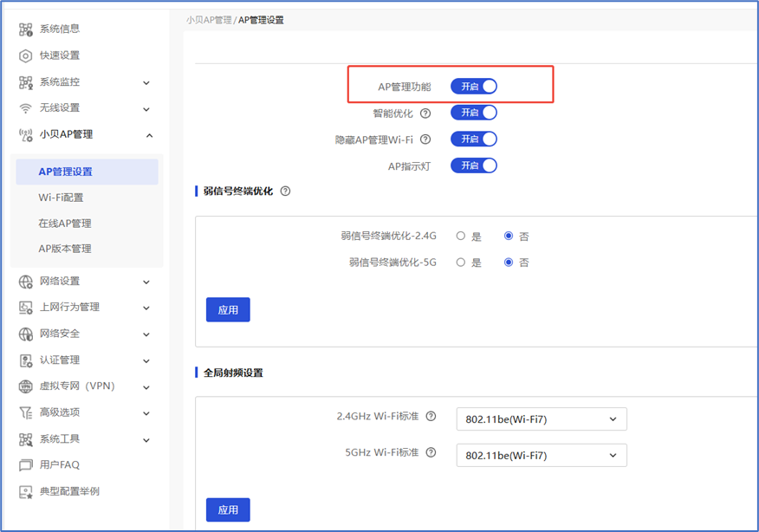Click the 快速设置 hexagon icon
The image size is (759, 532).
[x=26, y=55]
